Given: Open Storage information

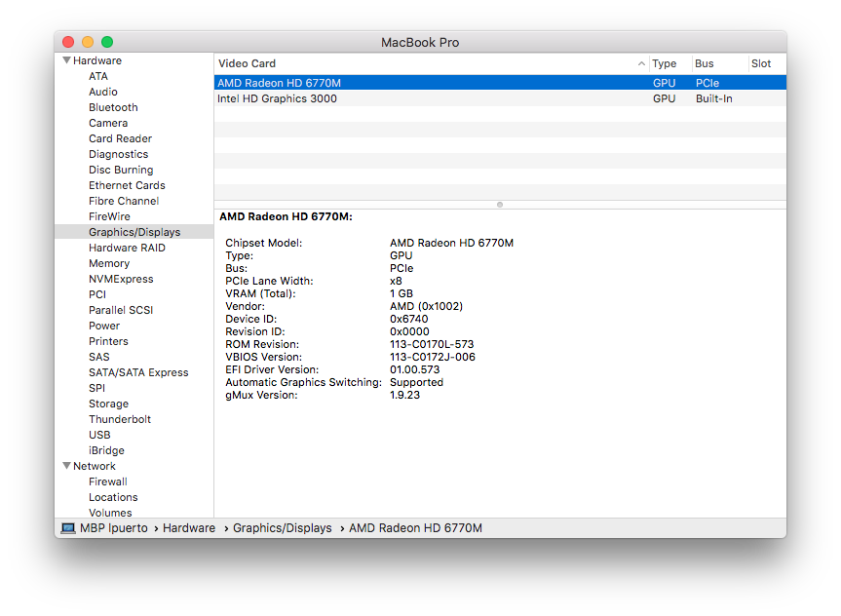Looking at the screenshot, I should coord(108,403).
